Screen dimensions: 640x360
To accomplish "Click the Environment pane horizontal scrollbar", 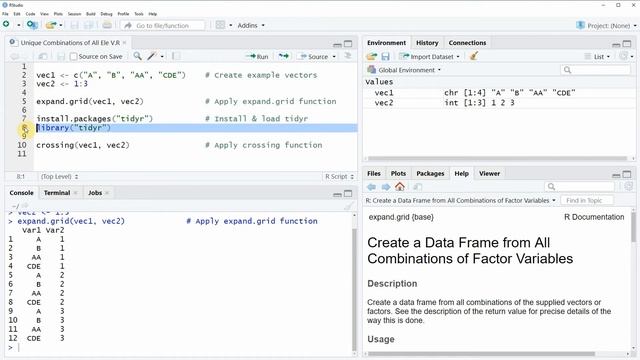I will click(497, 158).
